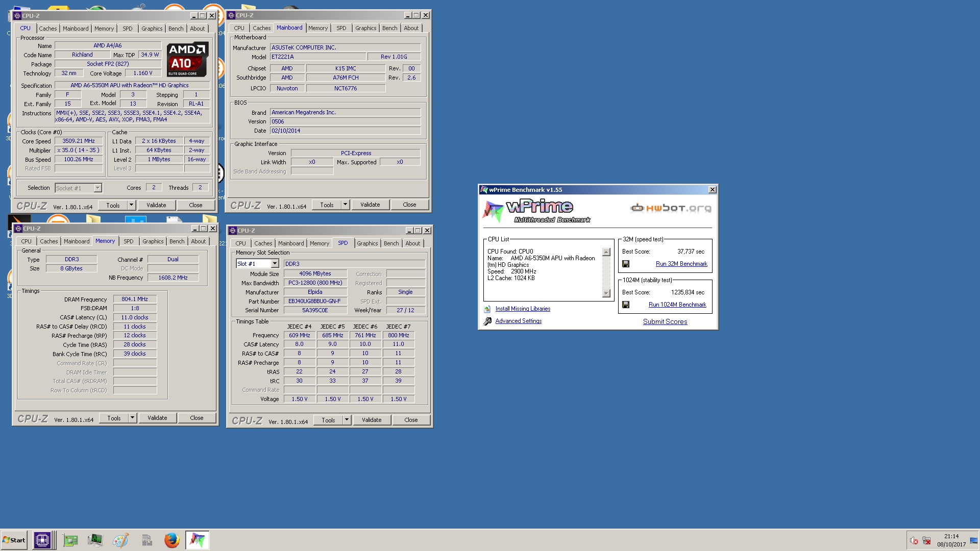This screenshot has height=551, width=980.
Task: Click the CPU List scrollbar down arrow
Action: tap(606, 293)
